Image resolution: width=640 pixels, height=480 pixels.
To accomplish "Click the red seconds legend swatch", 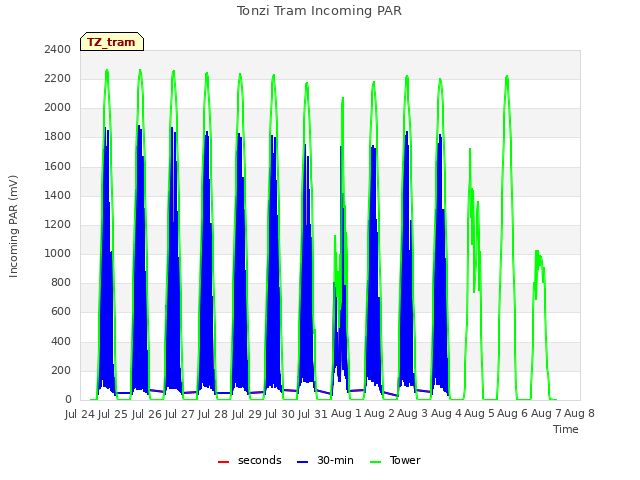I will click(x=223, y=462).
